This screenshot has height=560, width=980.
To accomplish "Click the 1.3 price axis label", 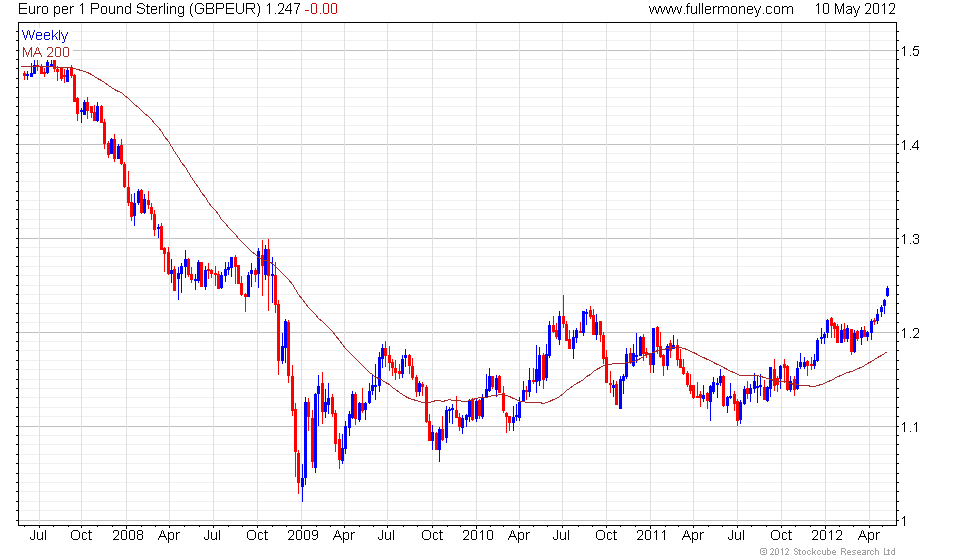I will tap(910, 239).
